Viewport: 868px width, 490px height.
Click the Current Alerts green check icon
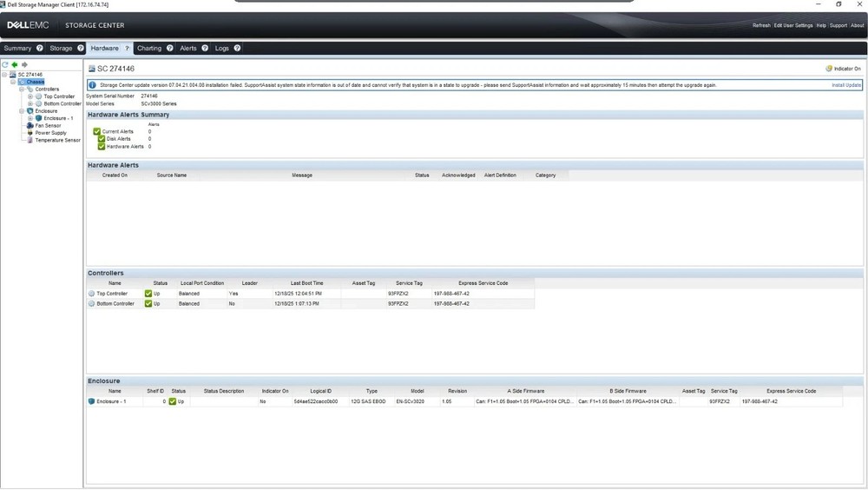coord(97,131)
